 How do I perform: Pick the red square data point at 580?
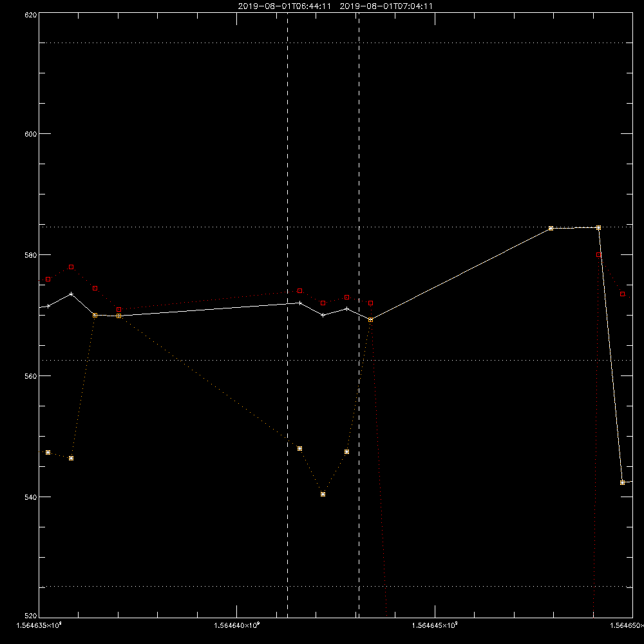tap(598, 254)
